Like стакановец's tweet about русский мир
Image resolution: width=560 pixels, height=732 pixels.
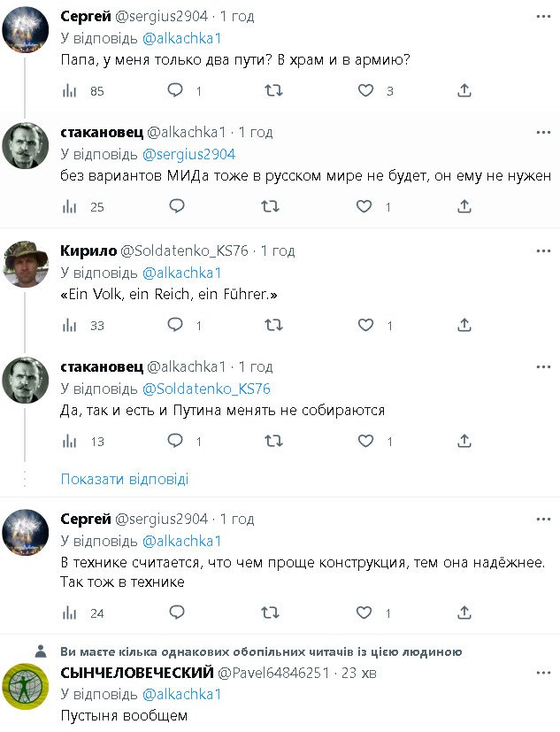tap(364, 206)
